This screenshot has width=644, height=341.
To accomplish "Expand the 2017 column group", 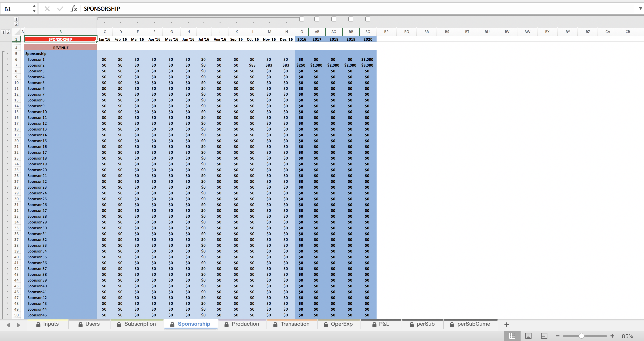I will (x=317, y=19).
